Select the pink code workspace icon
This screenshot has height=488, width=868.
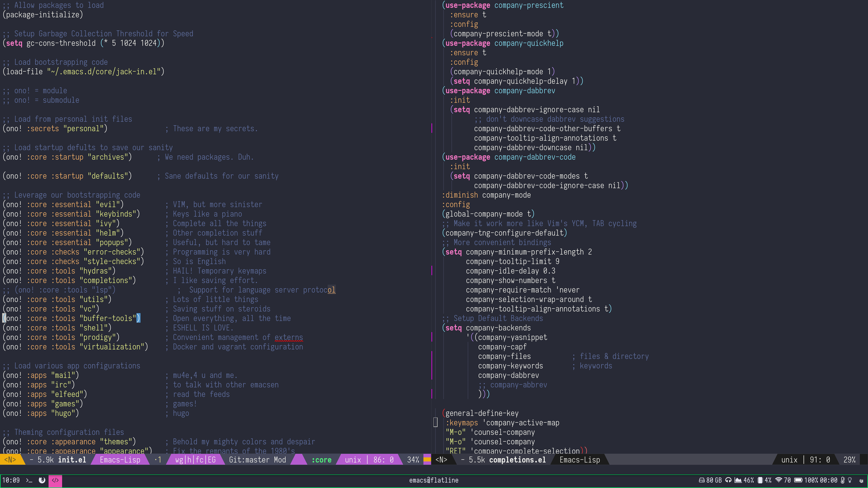pos(55,480)
